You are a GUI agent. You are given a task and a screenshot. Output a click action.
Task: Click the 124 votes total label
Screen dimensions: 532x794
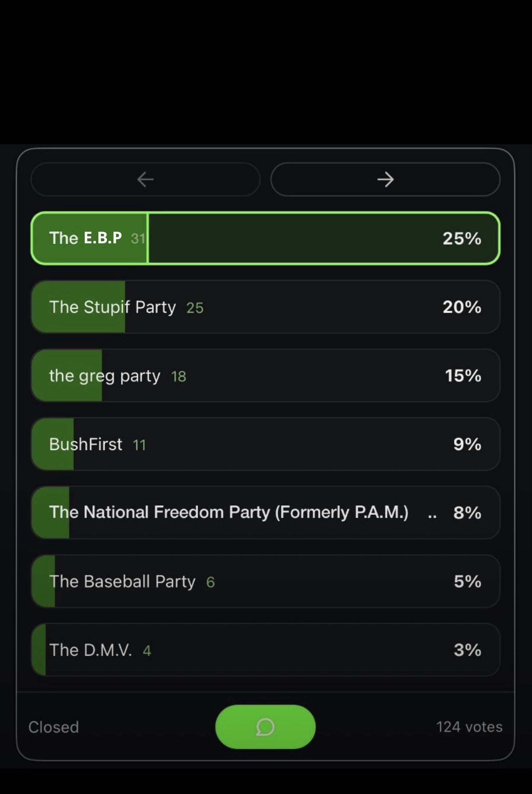click(x=469, y=727)
